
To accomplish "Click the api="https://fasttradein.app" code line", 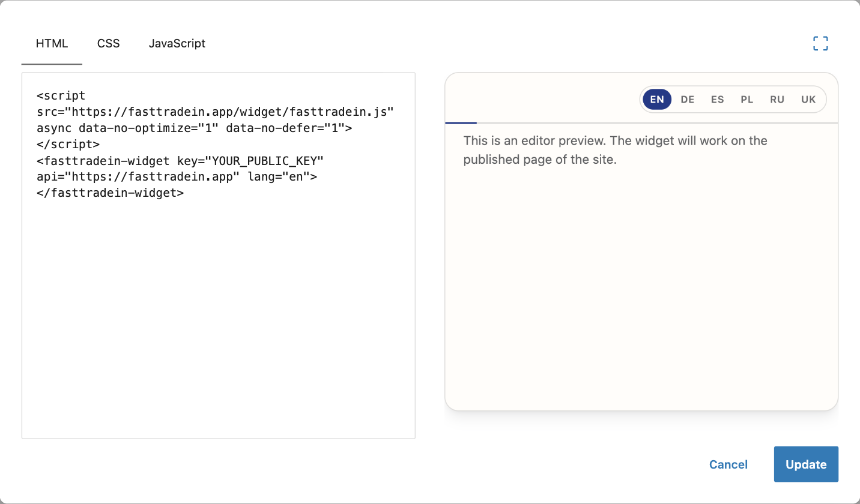I will 177,177.
